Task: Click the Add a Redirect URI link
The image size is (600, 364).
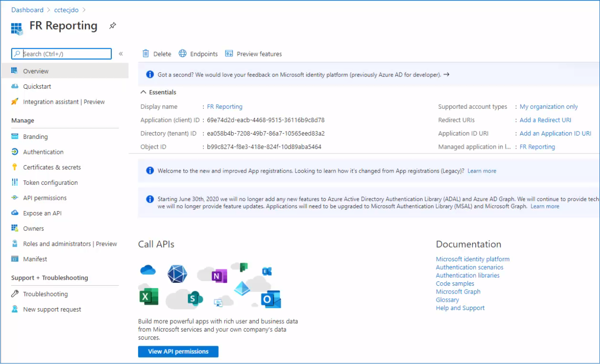Action: click(x=545, y=120)
